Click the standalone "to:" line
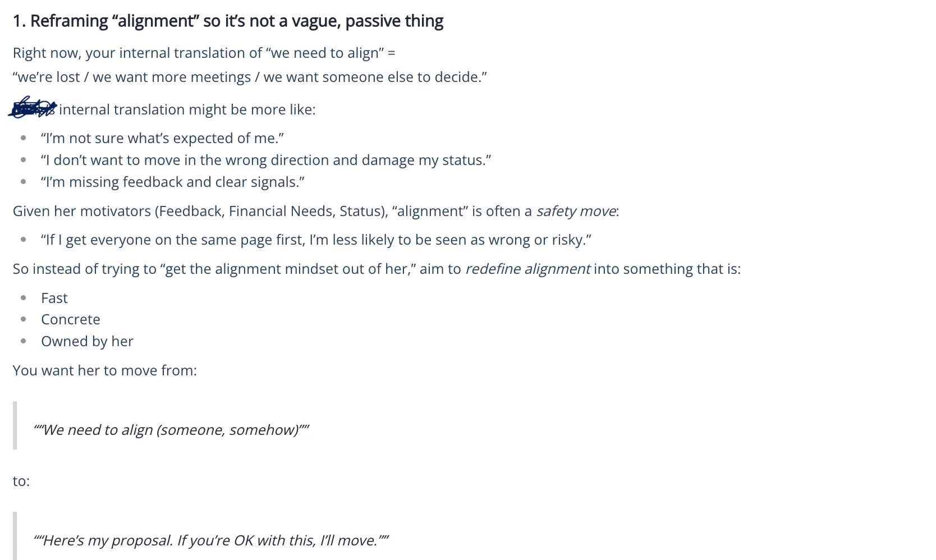Screen dimensions: 936x560 pos(21,481)
